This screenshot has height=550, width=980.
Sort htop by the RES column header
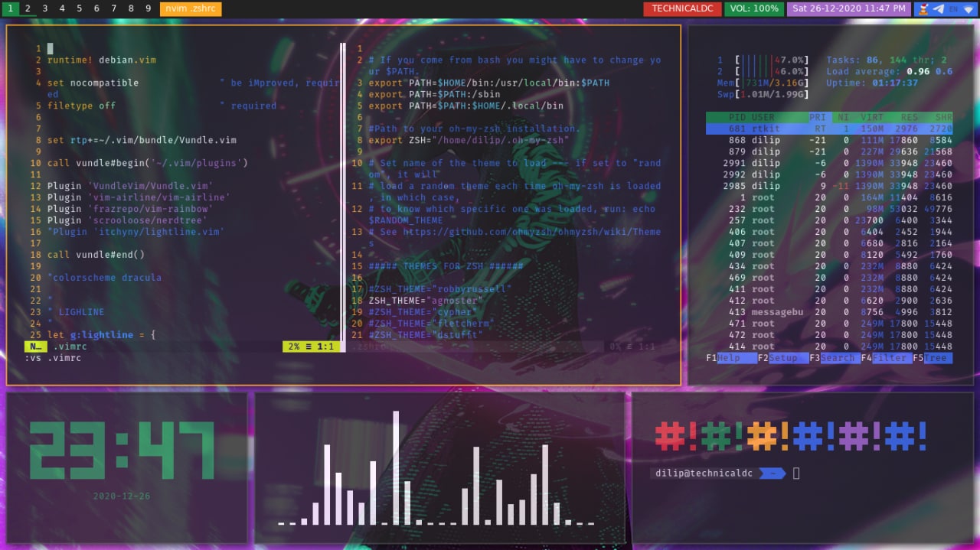tap(909, 117)
